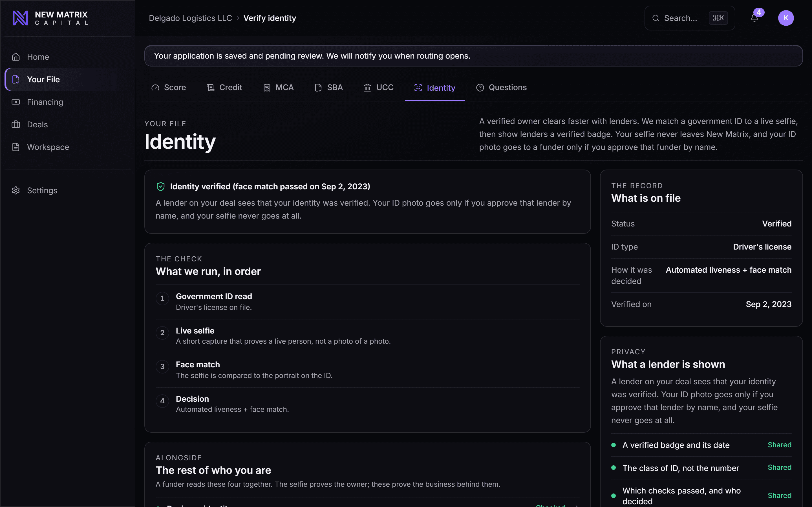This screenshot has width=812, height=507.
Task: Open the user avatar menu K
Action: (786, 18)
